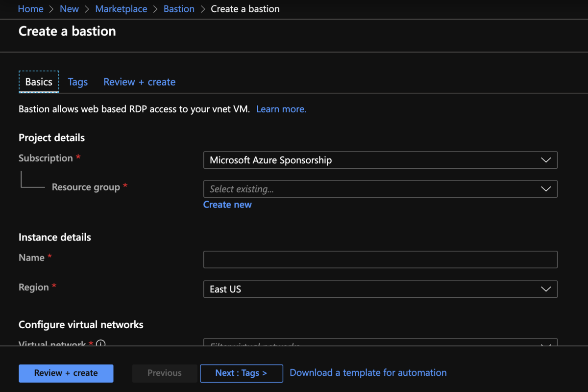Screen dimensions: 588x392
Task: Click the Project details heading text
Action: (x=51, y=138)
